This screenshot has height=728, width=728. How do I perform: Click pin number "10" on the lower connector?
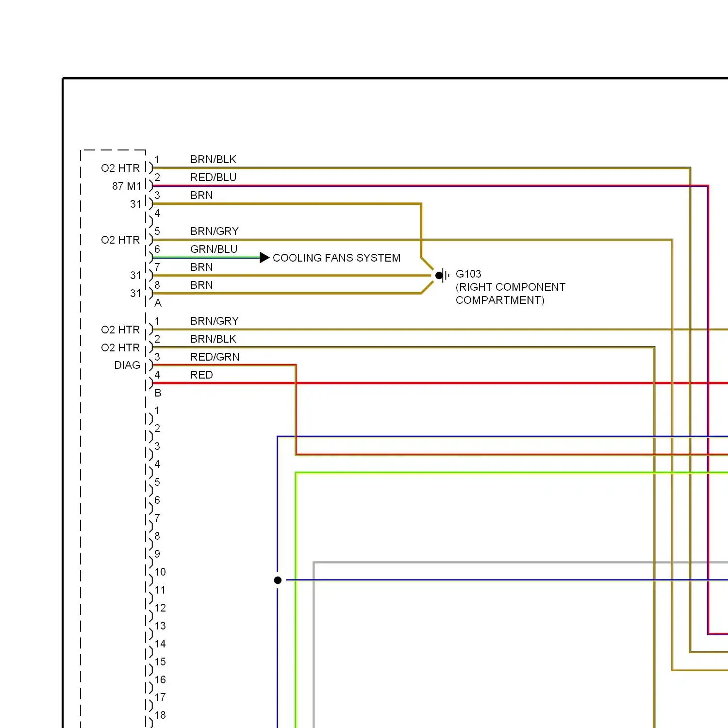pyautogui.click(x=160, y=572)
